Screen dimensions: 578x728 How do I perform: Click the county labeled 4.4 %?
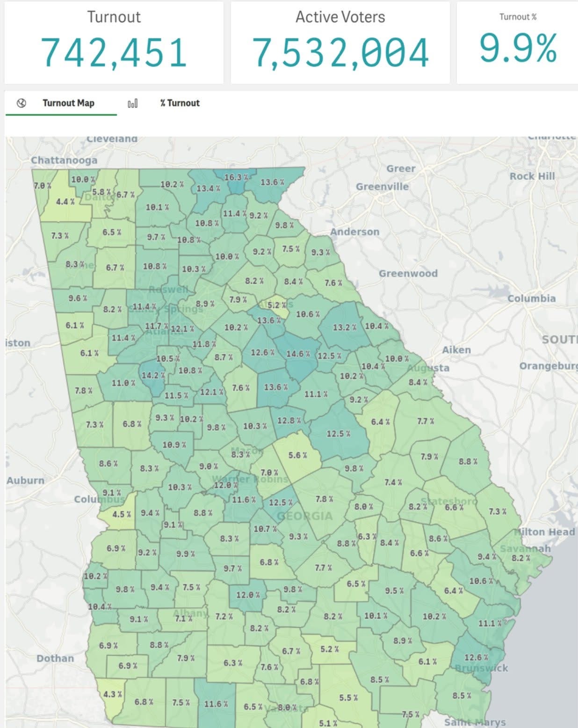(65, 202)
